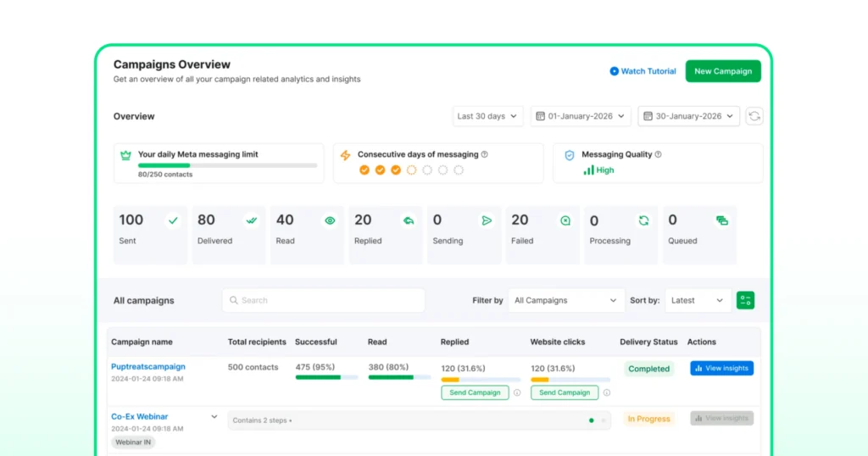
Task: Click the eye icon on the Read card
Action: 330,220
